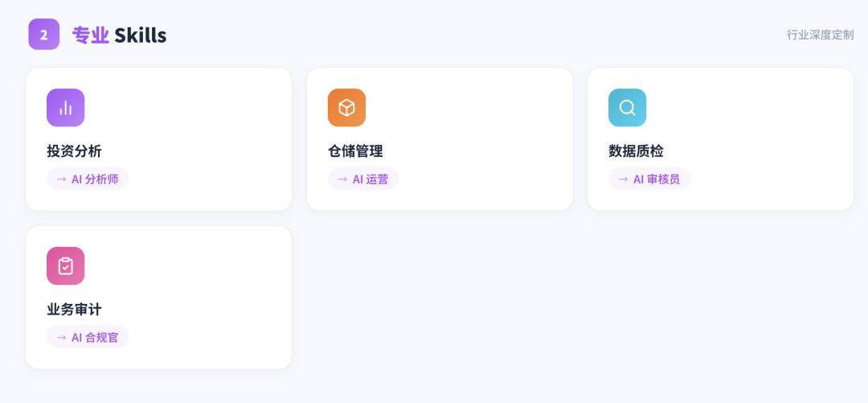
Task: Select the AI 审核员 tag
Action: pyautogui.click(x=657, y=179)
